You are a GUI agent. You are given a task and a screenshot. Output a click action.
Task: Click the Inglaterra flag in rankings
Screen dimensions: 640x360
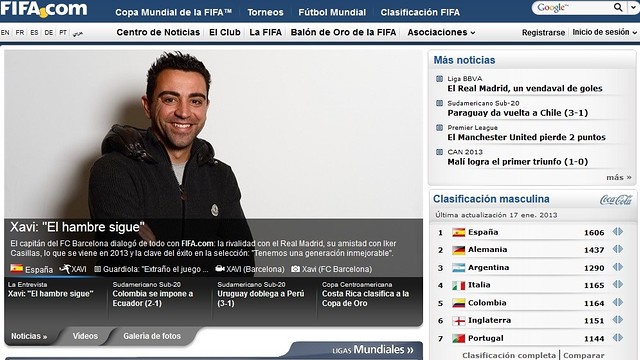click(459, 321)
